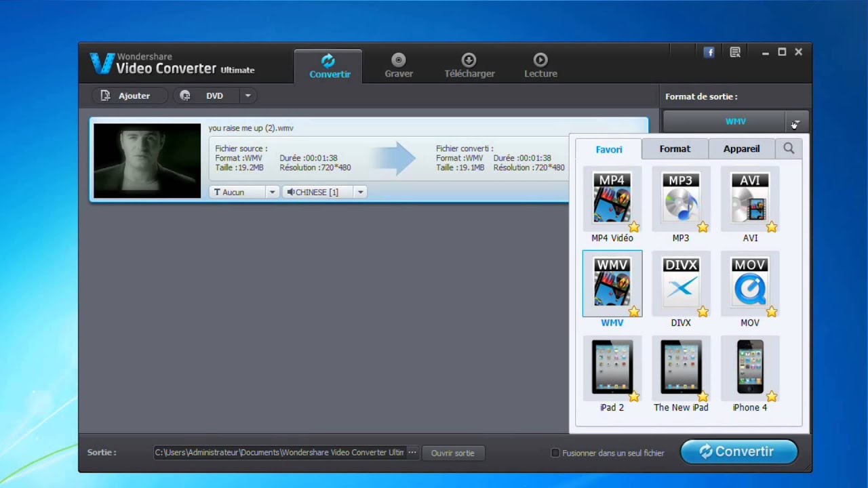
Task: Pick the MOV format icon
Action: 750,283
